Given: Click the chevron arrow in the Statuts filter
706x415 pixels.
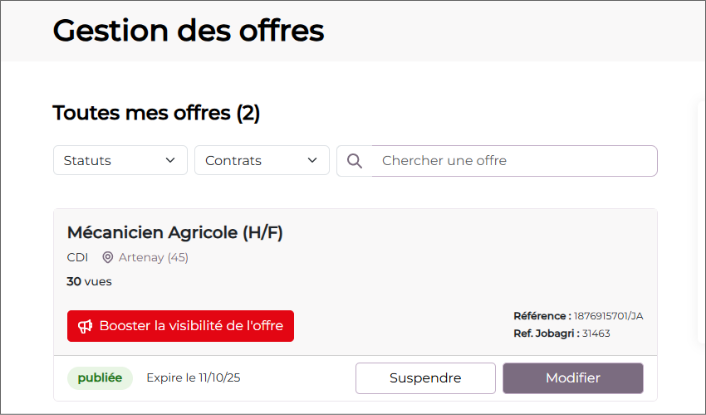Looking at the screenshot, I should [x=170, y=160].
